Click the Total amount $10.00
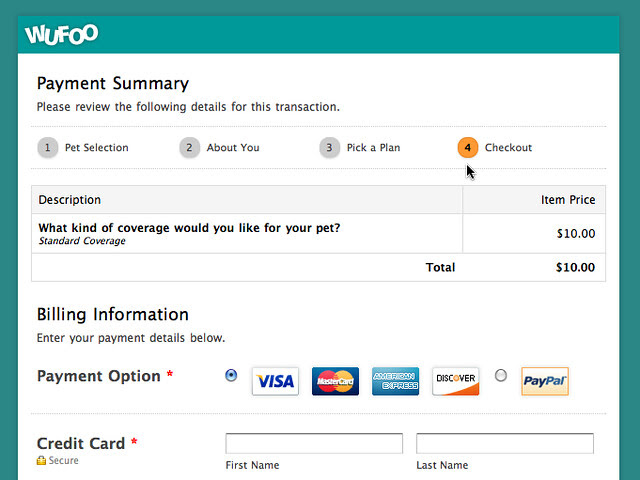The width and height of the screenshot is (640, 480). pyautogui.click(x=575, y=267)
